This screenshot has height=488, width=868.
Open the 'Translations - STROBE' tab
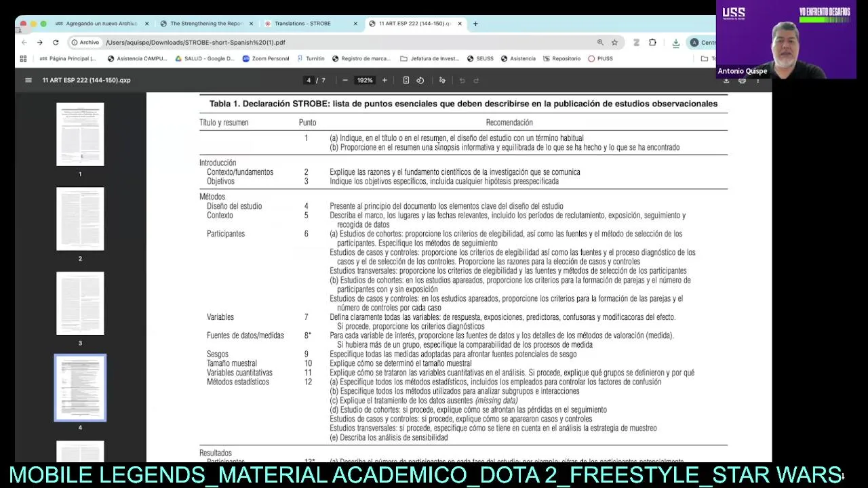pyautogui.click(x=303, y=24)
